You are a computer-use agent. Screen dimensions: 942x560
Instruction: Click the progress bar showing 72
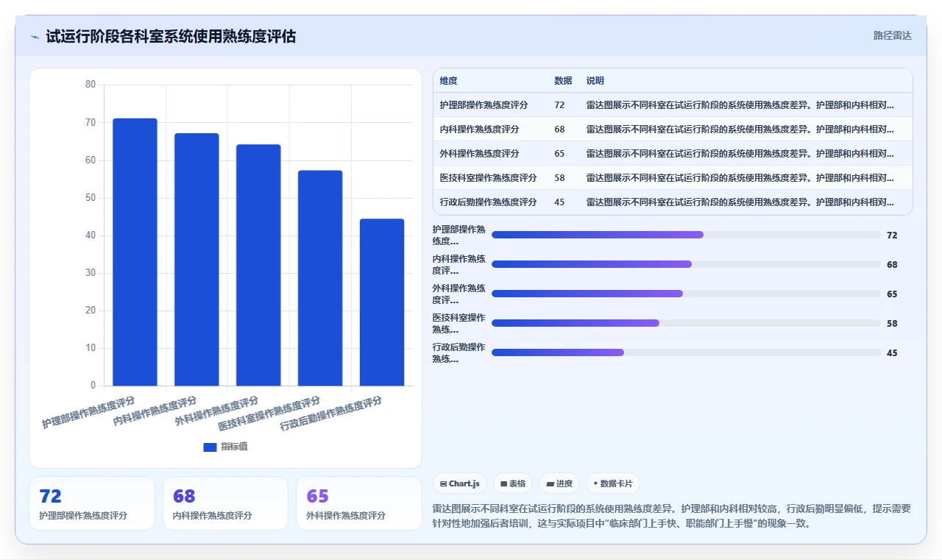click(x=686, y=235)
